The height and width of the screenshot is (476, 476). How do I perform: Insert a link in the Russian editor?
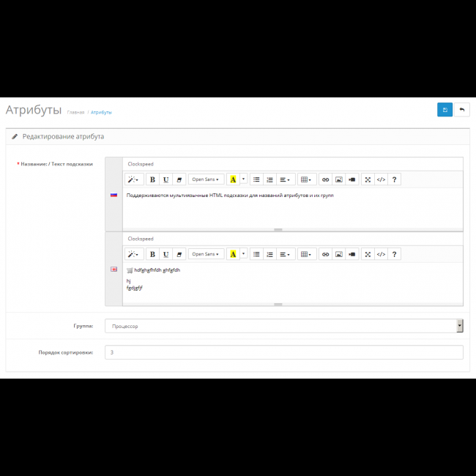click(326, 179)
